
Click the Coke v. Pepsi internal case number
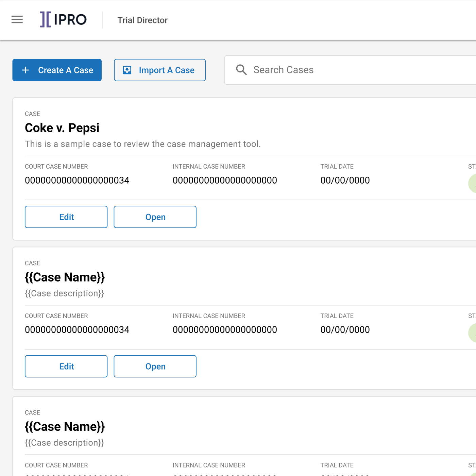[x=225, y=180]
